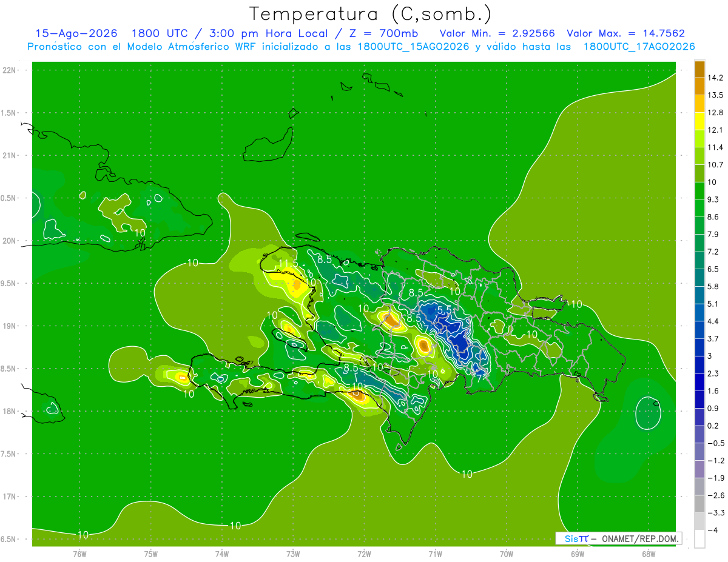Screen dimensions: 728x562
Task: Click the "70W" longitude axis label
Action: click(506, 554)
